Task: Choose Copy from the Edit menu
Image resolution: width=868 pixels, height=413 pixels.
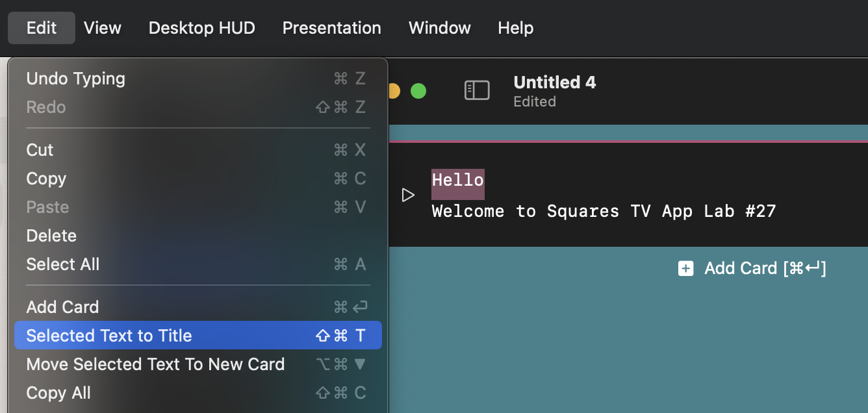Action: click(46, 179)
